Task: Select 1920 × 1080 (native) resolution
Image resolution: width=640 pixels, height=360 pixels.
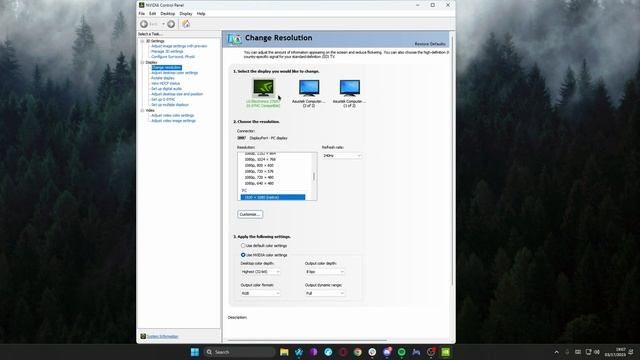Action: click(273, 197)
